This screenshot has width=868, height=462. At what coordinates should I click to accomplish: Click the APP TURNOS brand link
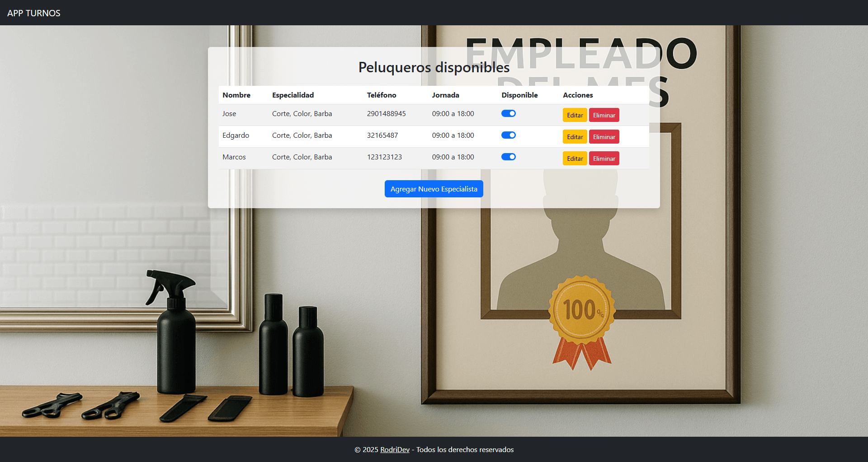34,13
